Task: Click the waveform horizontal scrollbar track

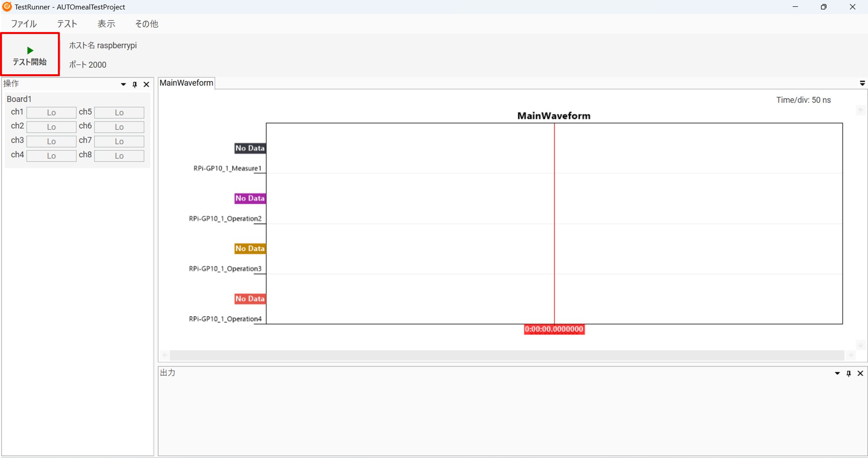Action: click(507, 355)
